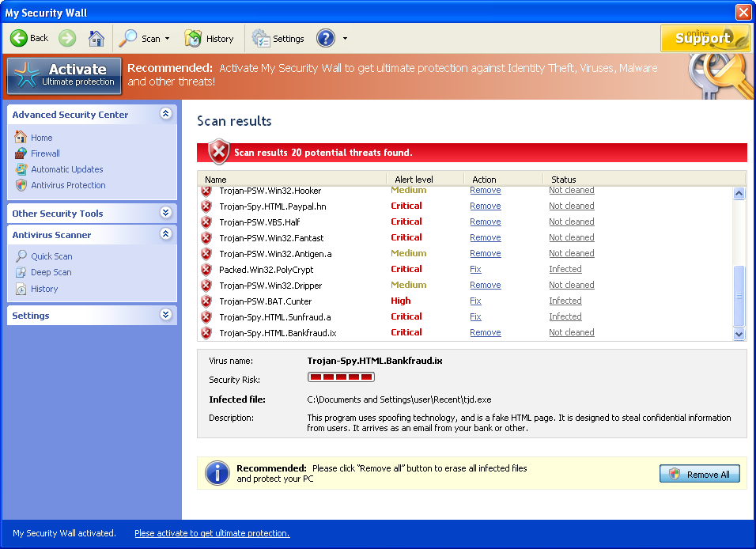
Task: Click the Activate Ultimate protection button
Action: (x=64, y=75)
